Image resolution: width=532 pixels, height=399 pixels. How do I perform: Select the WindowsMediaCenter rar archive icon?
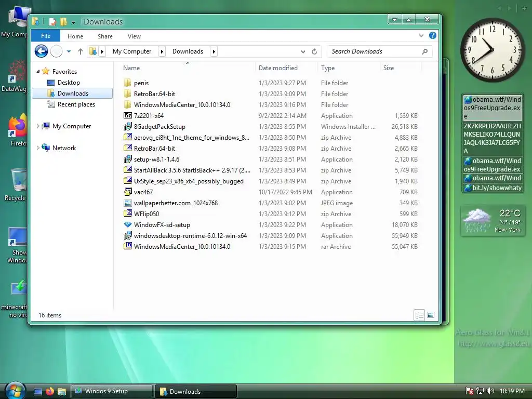coord(128,246)
